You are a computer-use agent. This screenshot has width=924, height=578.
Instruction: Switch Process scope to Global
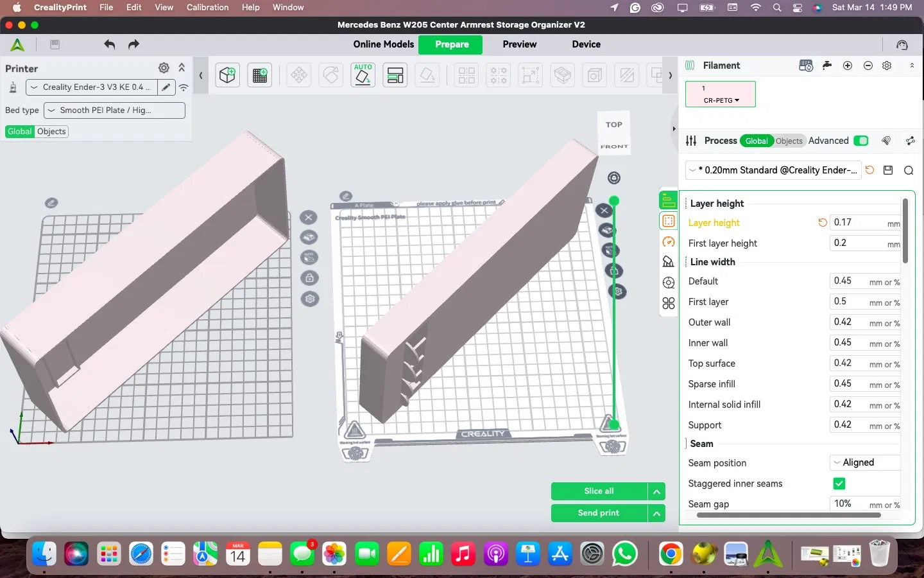tap(757, 141)
